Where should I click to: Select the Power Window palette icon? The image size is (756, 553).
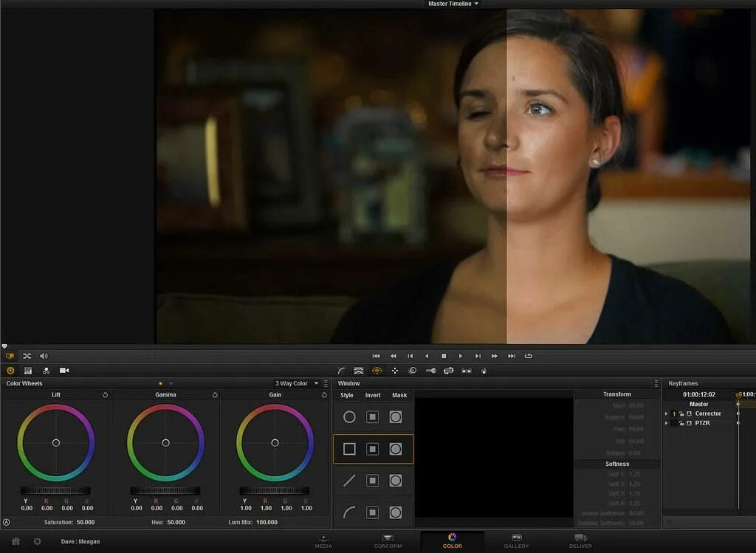377,371
